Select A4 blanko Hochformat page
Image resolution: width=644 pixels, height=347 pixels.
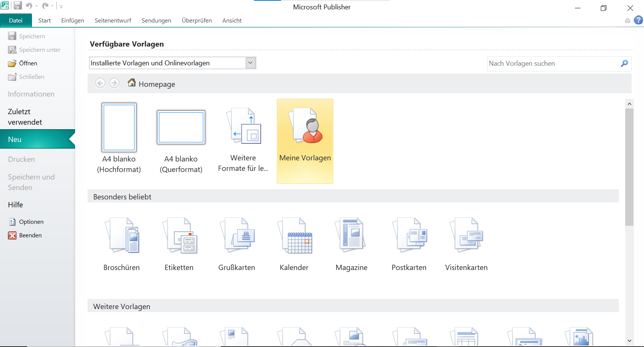pos(119,138)
